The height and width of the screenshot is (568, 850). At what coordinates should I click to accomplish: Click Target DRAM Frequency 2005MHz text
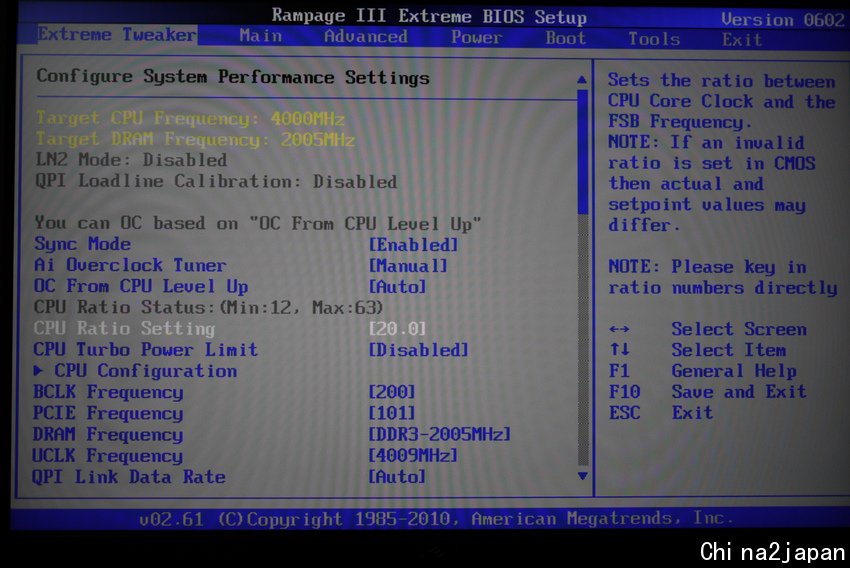195,139
